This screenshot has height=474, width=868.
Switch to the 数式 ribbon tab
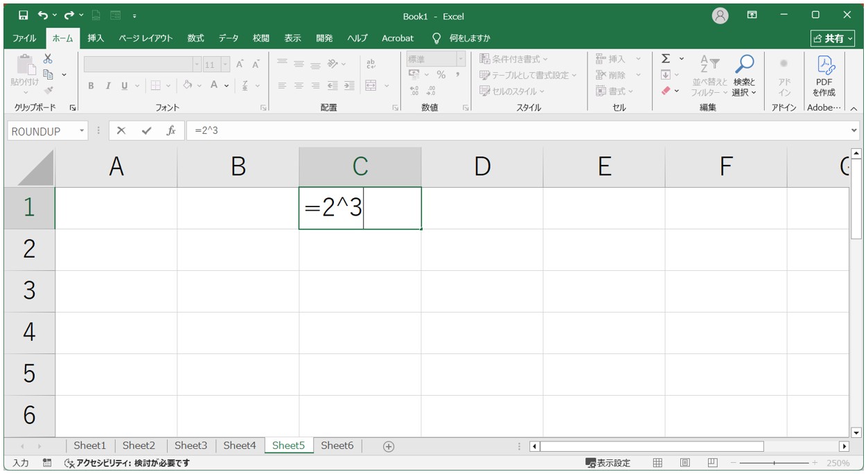[x=196, y=38]
